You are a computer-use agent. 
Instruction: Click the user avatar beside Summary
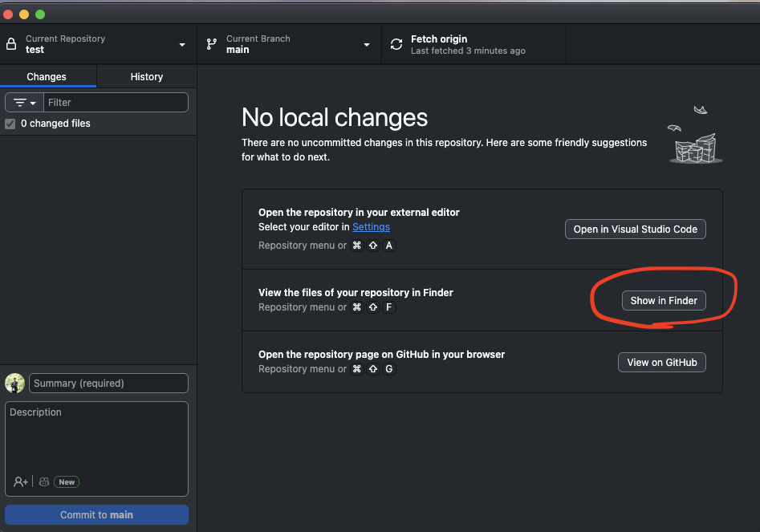point(14,384)
